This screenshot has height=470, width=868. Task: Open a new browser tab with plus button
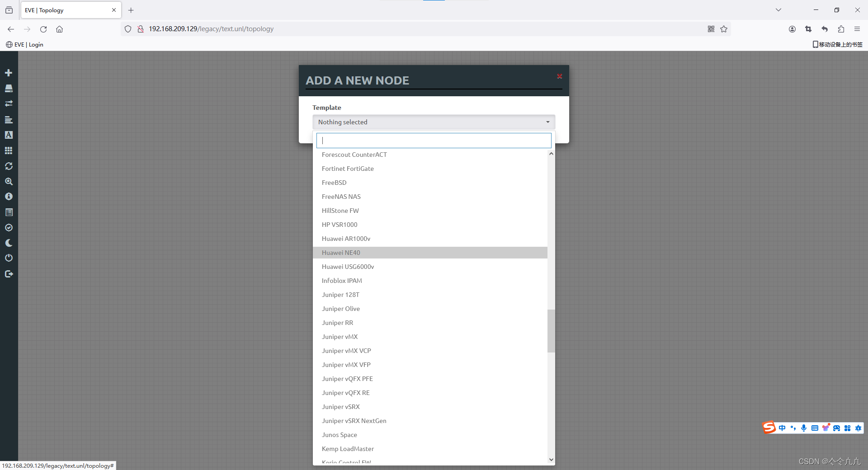[x=131, y=10]
